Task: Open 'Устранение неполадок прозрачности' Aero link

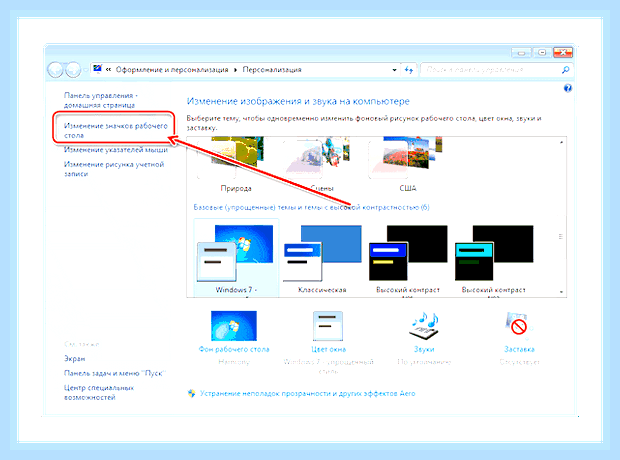Action: 308,394
